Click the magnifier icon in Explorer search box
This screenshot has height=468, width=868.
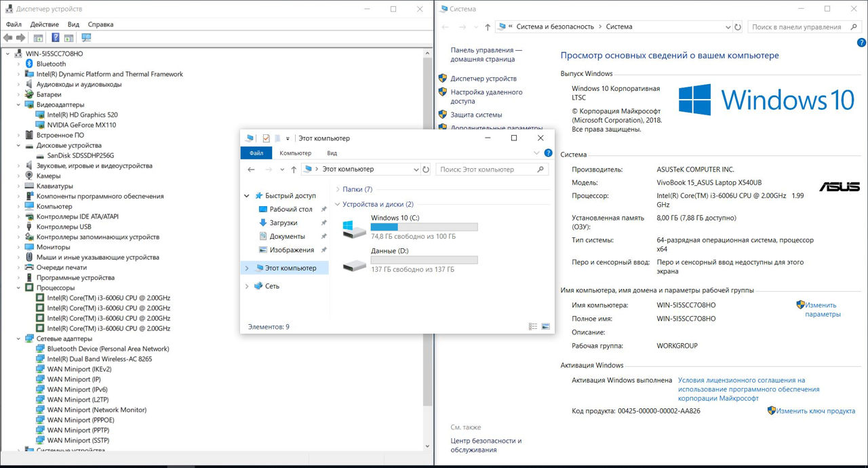[x=540, y=170]
